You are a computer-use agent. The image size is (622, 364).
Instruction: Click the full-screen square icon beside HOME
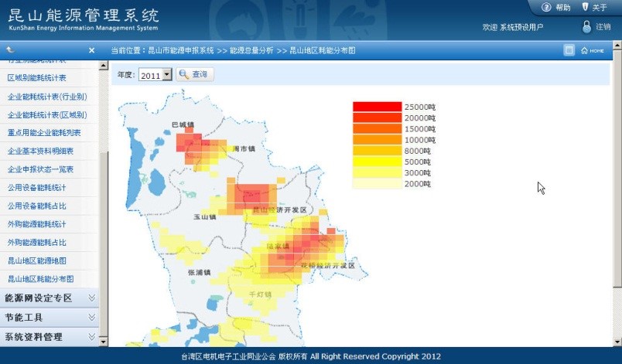(x=569, y=51)
